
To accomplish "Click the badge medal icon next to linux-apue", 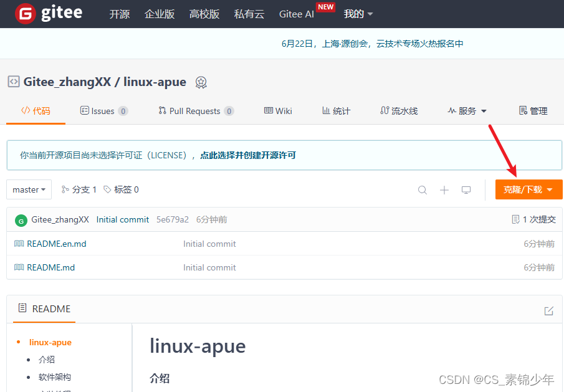I will [201, 82].
